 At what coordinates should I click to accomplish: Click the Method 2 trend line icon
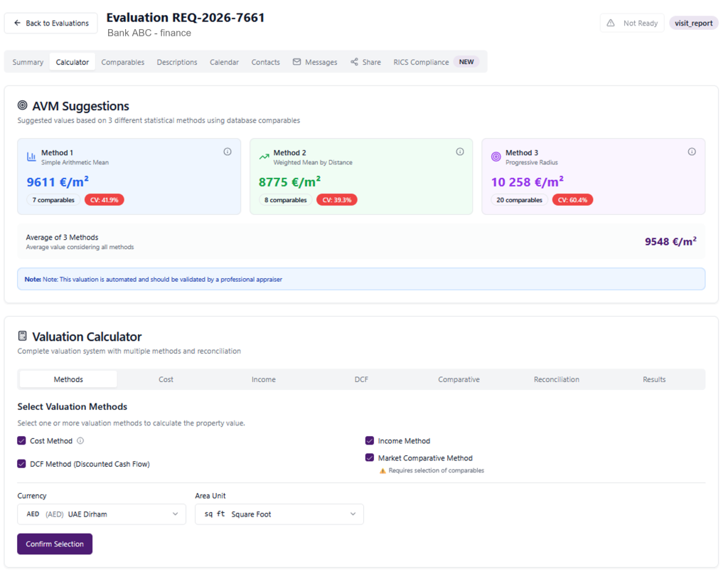click(264, 157)
